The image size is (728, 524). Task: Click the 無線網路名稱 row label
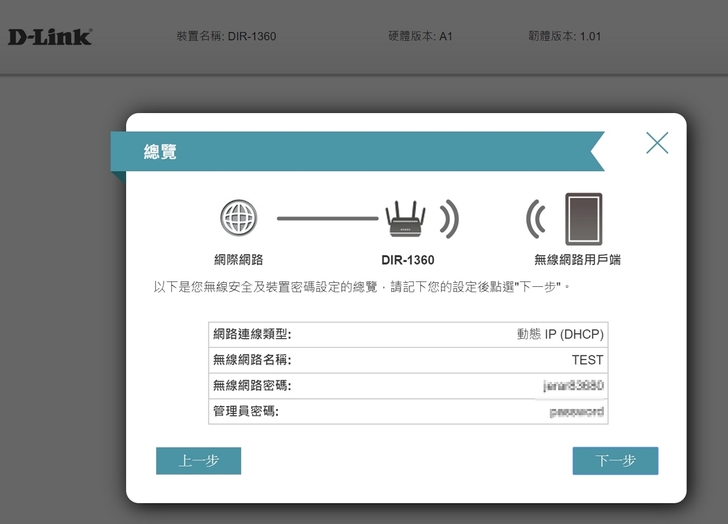click(x=252, y=360)
